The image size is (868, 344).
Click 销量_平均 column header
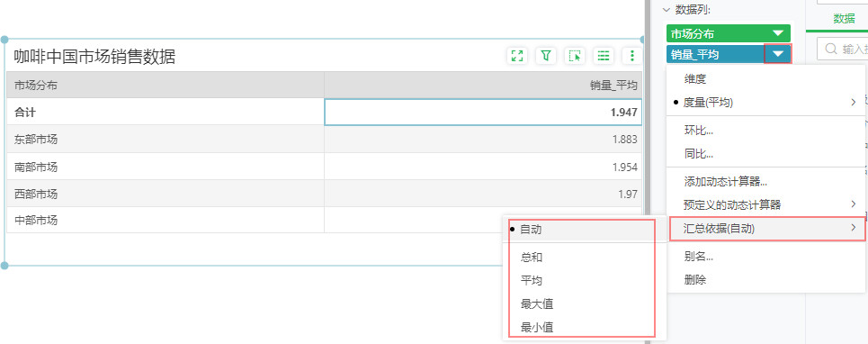483,86
